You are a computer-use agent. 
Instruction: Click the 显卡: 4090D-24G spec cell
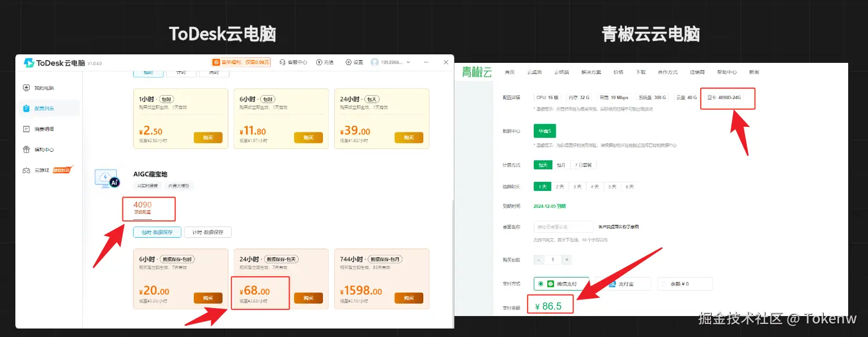point(724,97)
